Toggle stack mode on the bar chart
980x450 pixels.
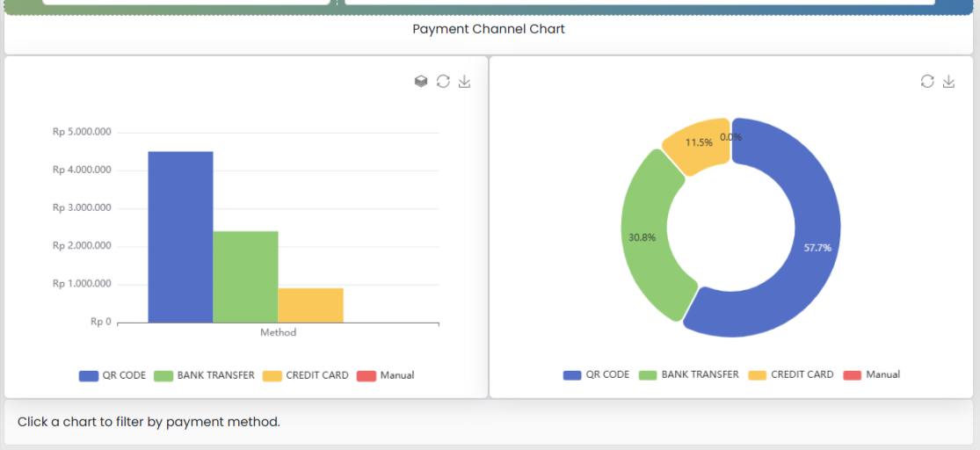click(421, 82)
